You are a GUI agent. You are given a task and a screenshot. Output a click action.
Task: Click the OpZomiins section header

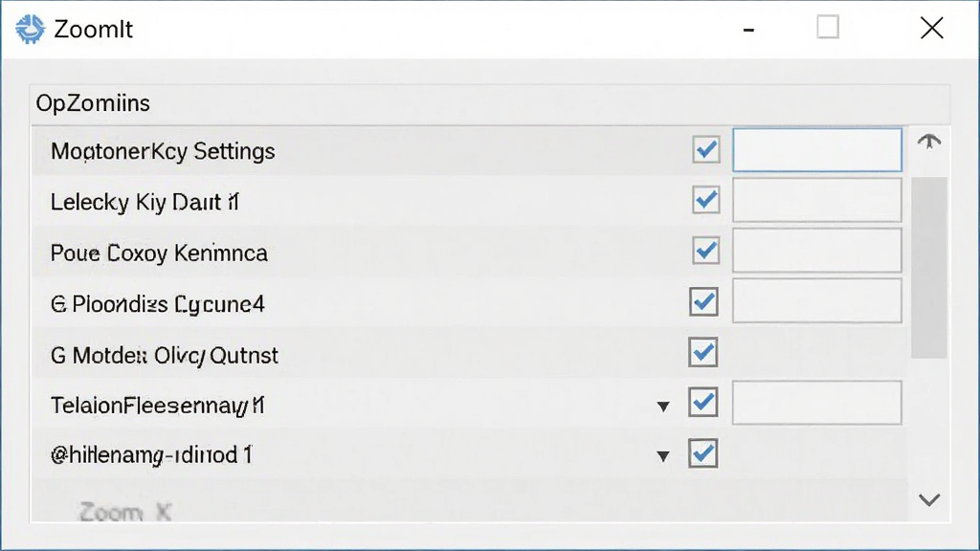pos(93,103)
